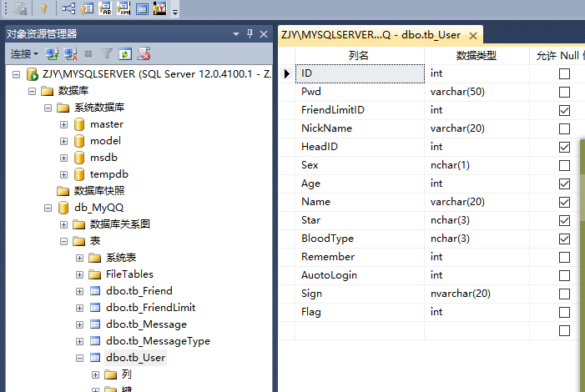The height and width of the screenshot is (392, 585).
Task: Uncheck Allow Null for BloodType
Action: (x=564, y=239)
